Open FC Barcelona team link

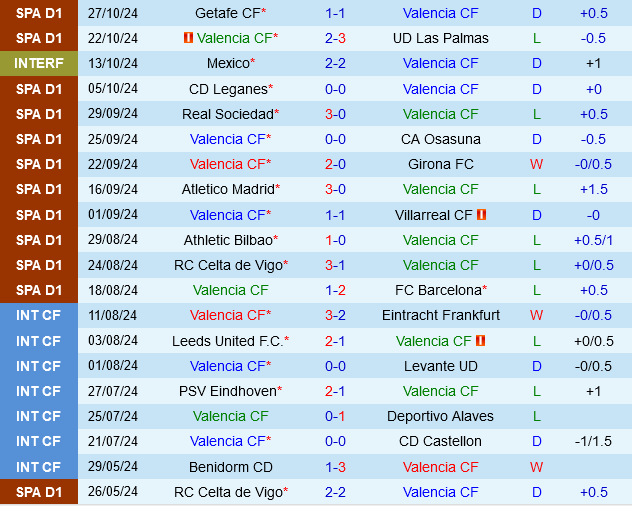[x=437, y=290]
